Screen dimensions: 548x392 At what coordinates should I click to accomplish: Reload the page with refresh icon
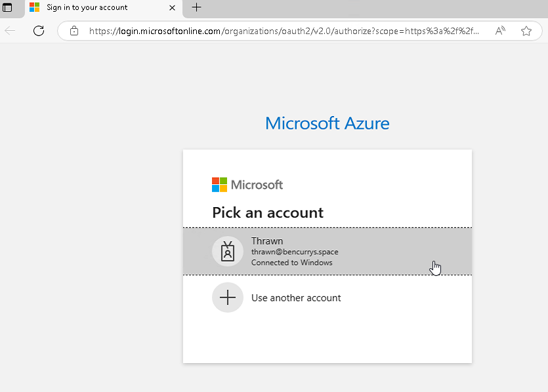(x=39, y=31)
